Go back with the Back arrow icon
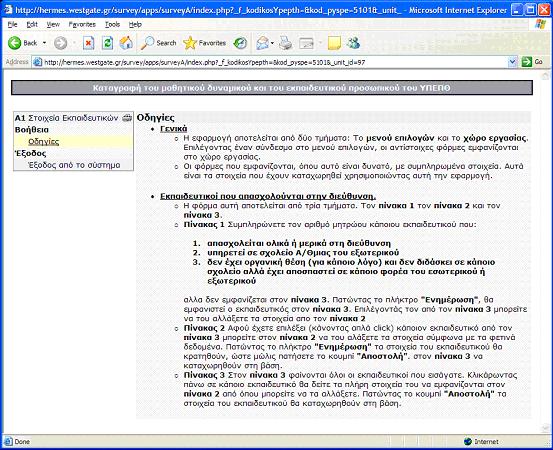Screen dimensions: 553x450 coord(15,43)
